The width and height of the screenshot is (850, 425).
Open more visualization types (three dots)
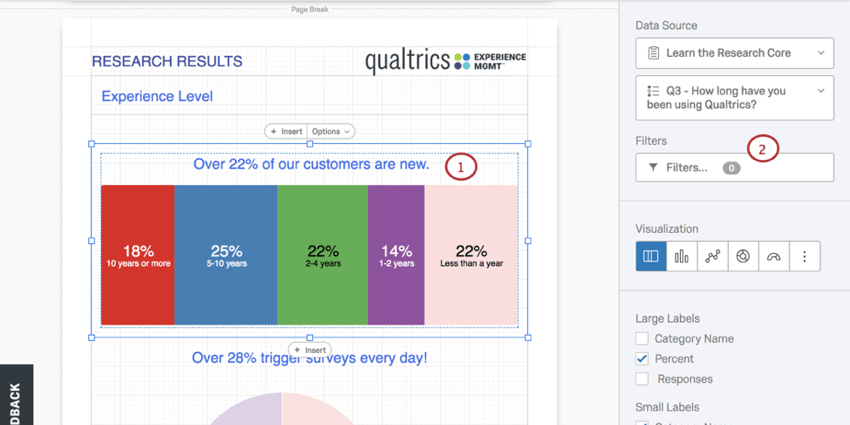(x=804, y=256)
